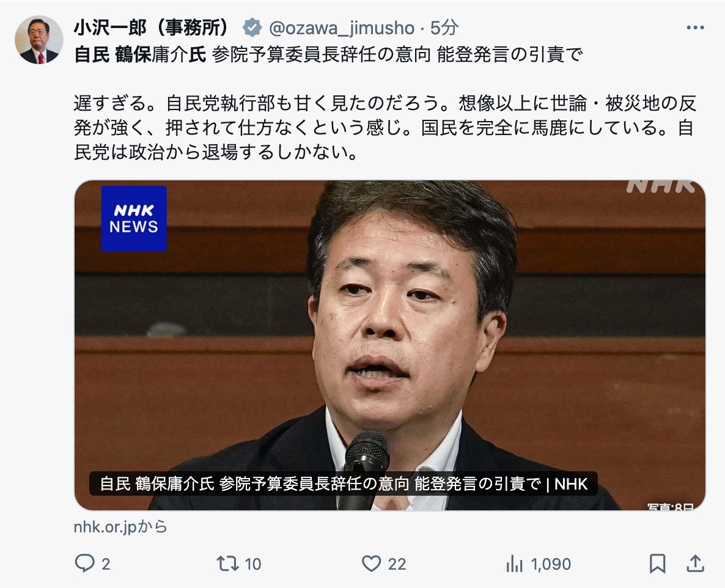
Task: Open profile via 小沢一郎（事務所） display name
Action: [x=151, y=28]
